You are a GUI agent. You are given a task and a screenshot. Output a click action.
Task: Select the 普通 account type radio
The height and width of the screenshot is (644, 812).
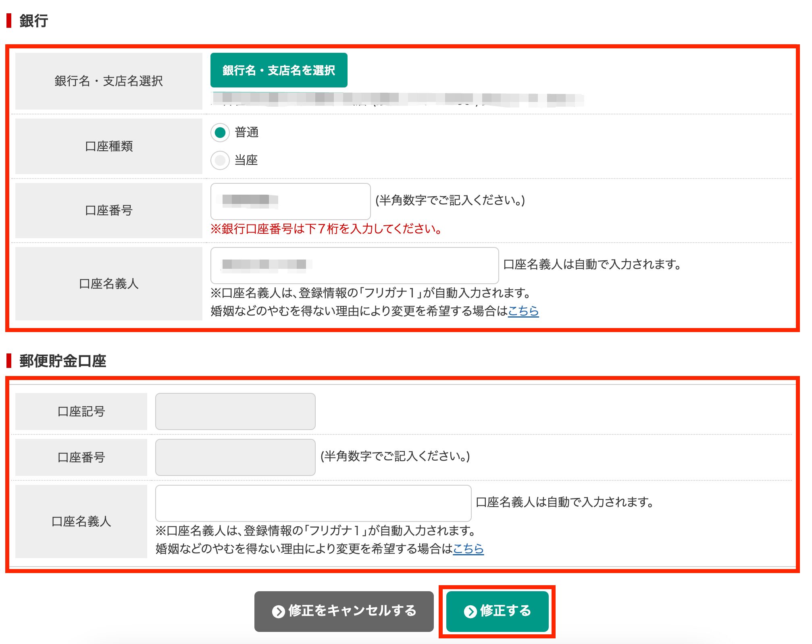coord(220,132)
